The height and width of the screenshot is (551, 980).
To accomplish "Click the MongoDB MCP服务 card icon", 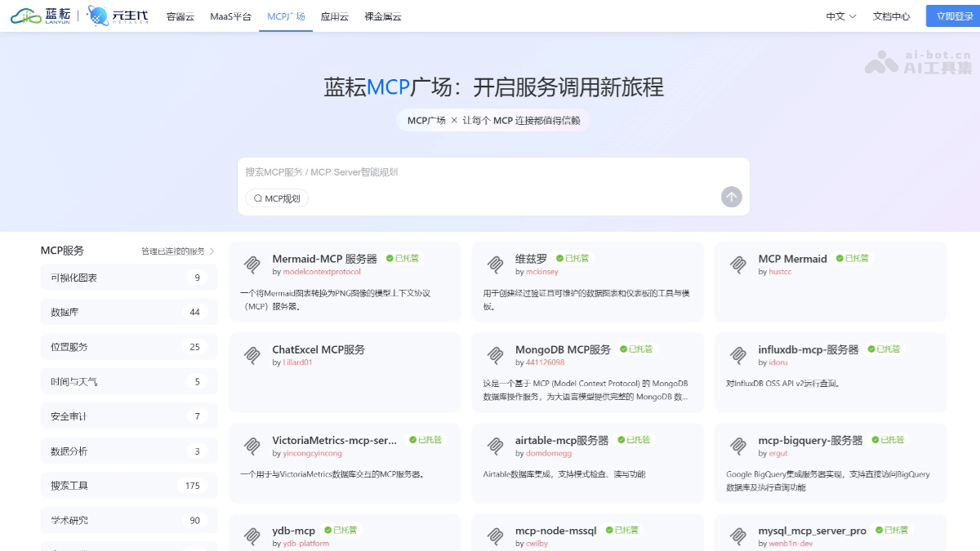I will [496, 355].
